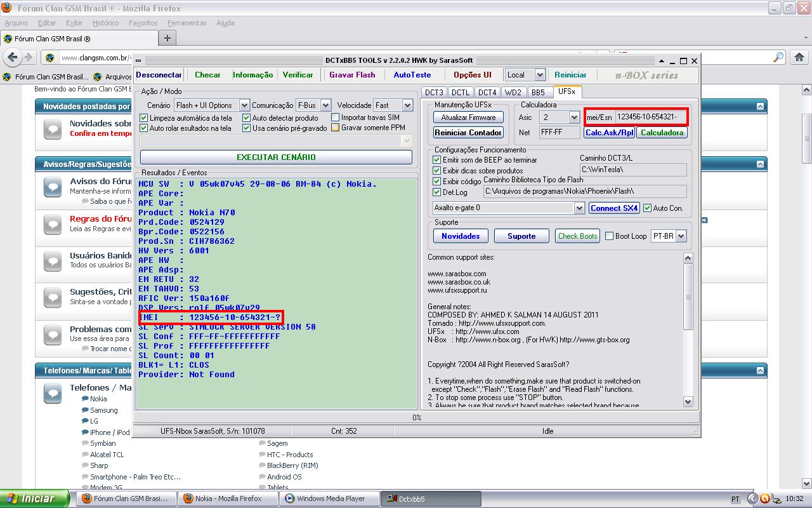The width and height of the screenshot is (812, 508).
Task: Click the Firefox back arrow button
Action: click(12, 57)
